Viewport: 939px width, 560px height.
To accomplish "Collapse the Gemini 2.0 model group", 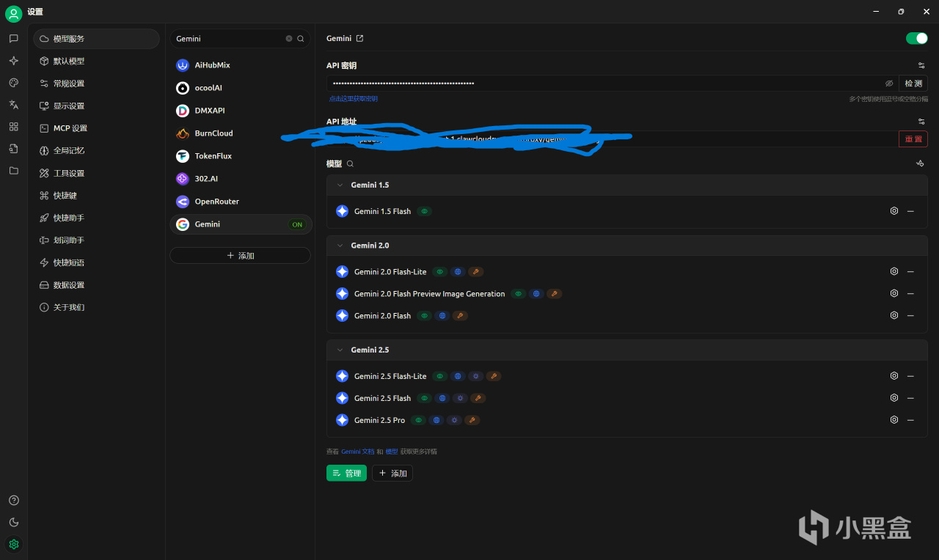I will point(340,246).
